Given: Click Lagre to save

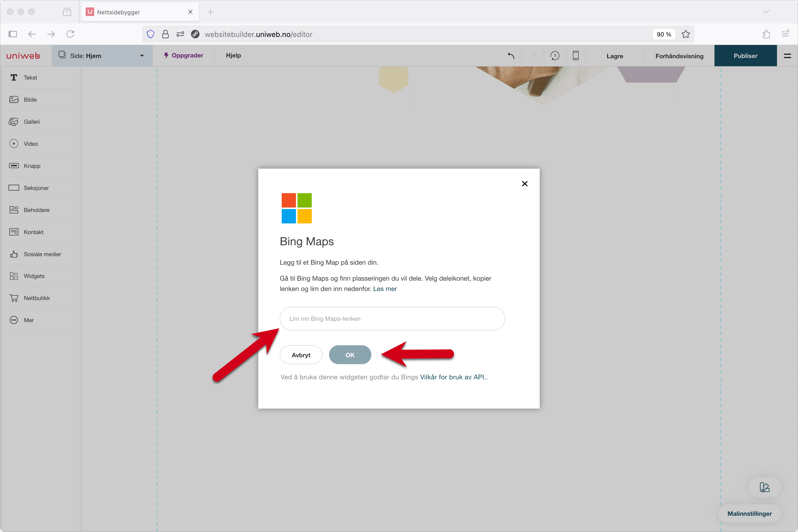Looking at the screenshot, I should pyautogui.click(x=615, y=56).
